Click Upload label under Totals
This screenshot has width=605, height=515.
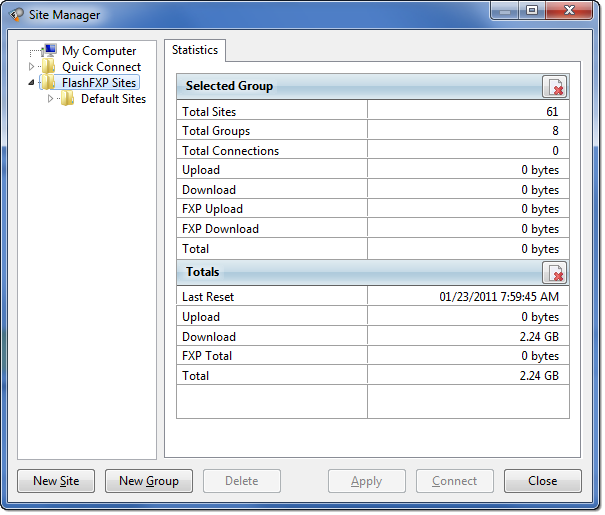202,318
